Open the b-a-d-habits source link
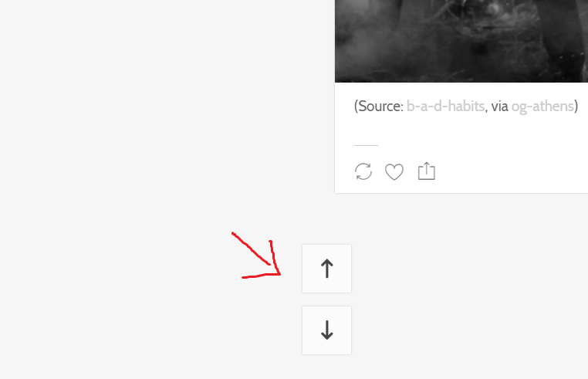The height and width of the screenshot is (379, 588). (445, 107)
